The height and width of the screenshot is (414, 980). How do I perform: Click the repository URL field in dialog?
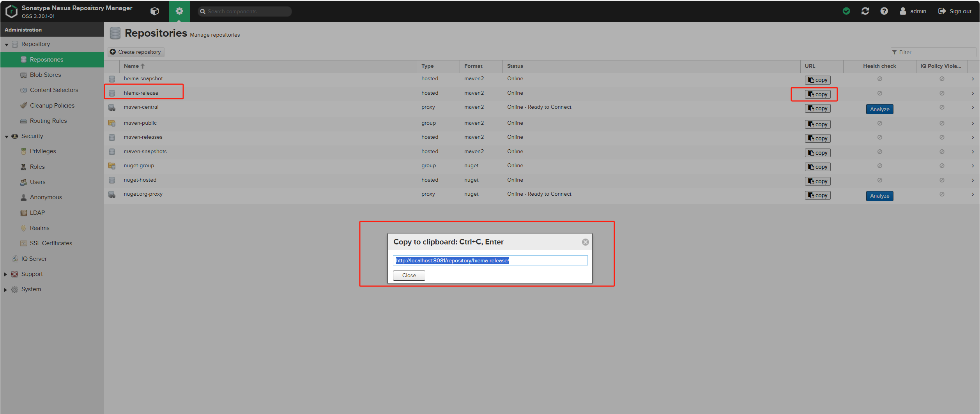[490, 260]
